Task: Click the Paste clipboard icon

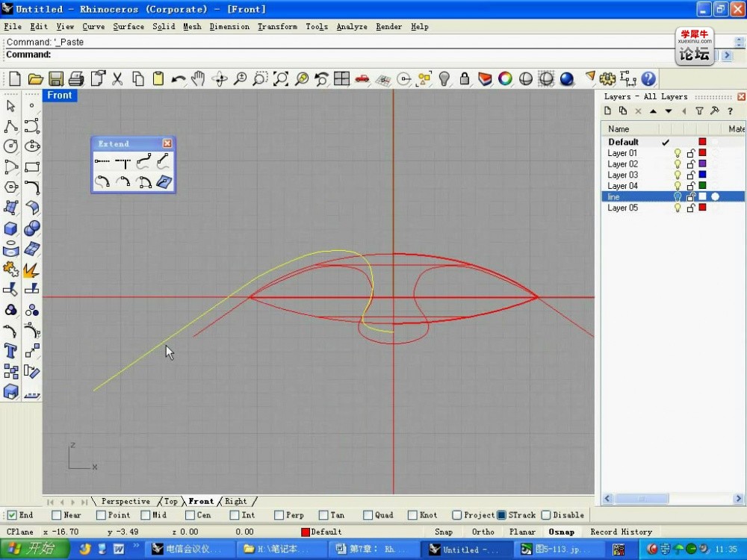Action: (158, 78)
